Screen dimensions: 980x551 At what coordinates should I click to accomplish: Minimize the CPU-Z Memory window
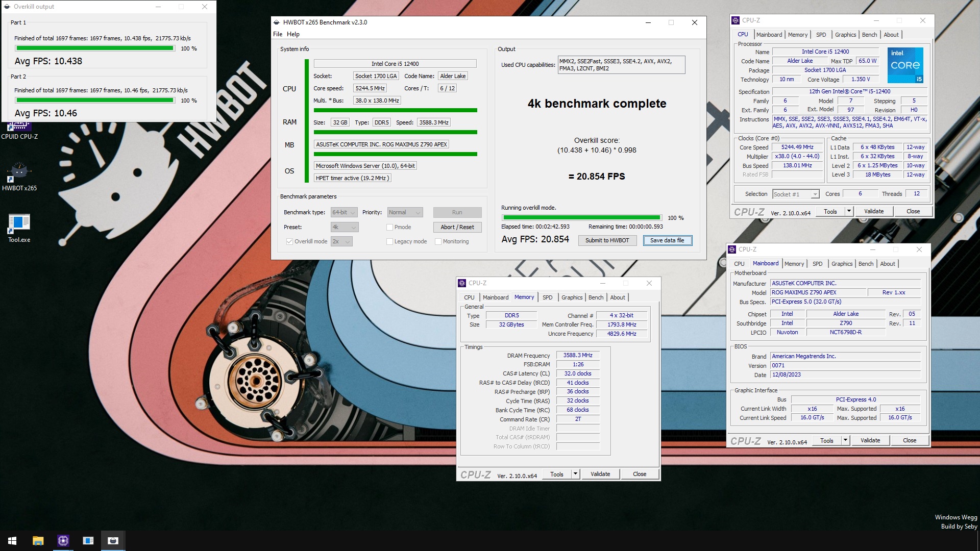(x=602, y=283)
